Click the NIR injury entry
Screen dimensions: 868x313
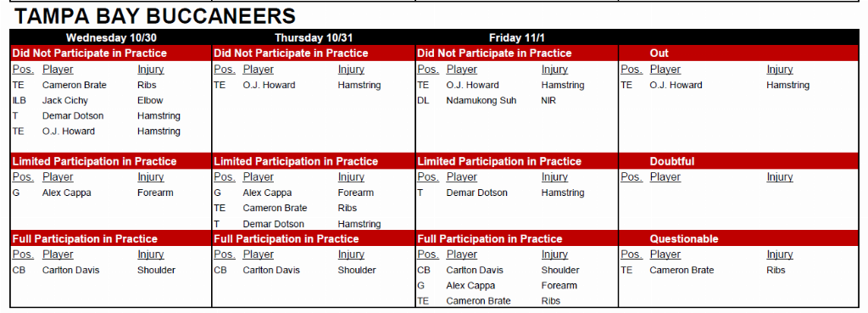(549, 101)
